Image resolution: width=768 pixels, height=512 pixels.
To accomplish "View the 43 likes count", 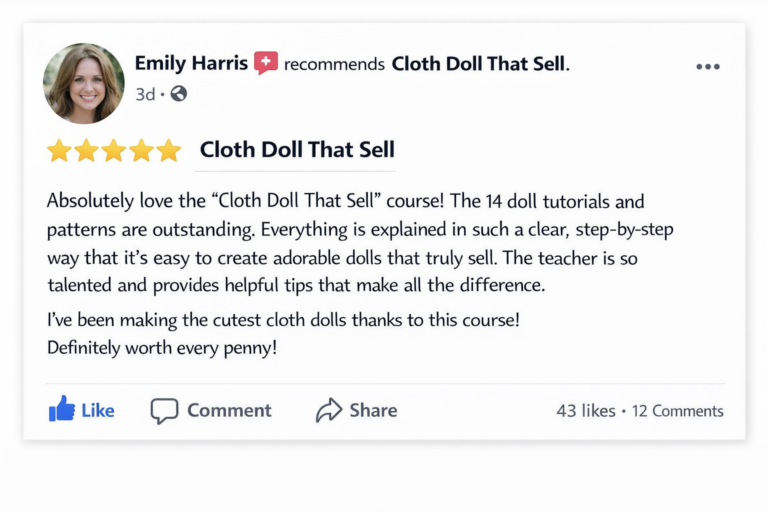I will click(586, 411).
